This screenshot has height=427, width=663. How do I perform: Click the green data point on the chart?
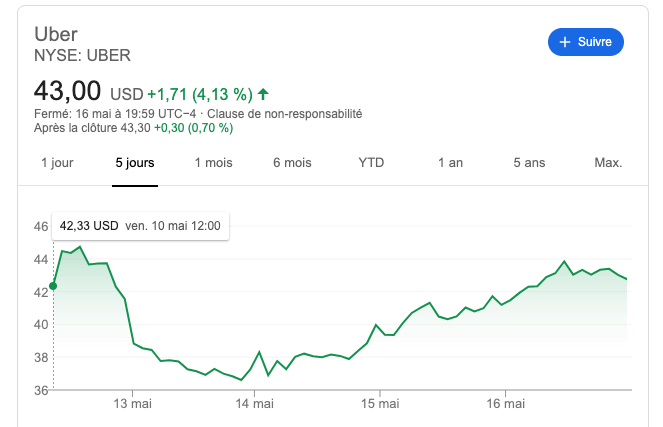point(53,286)
